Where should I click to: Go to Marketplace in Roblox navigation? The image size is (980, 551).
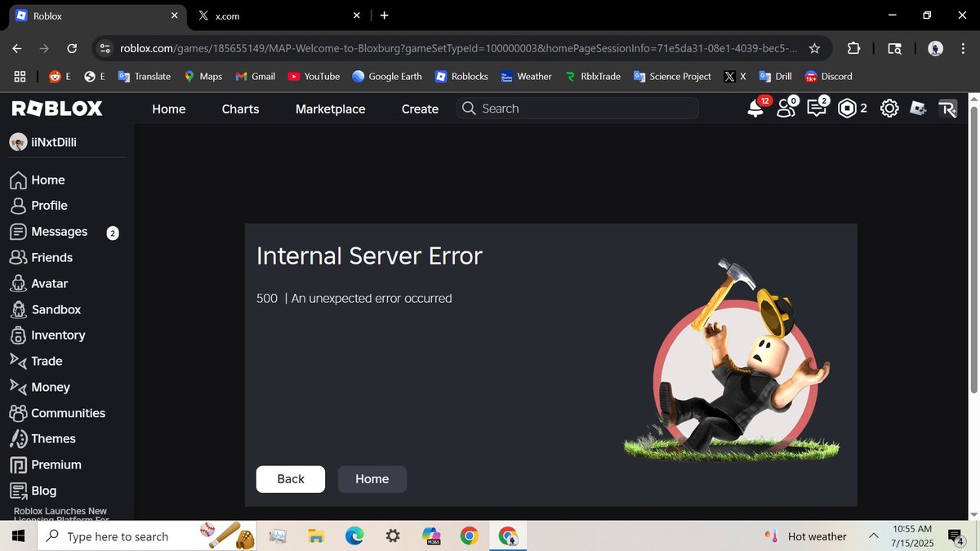click(x=330, y=109)
